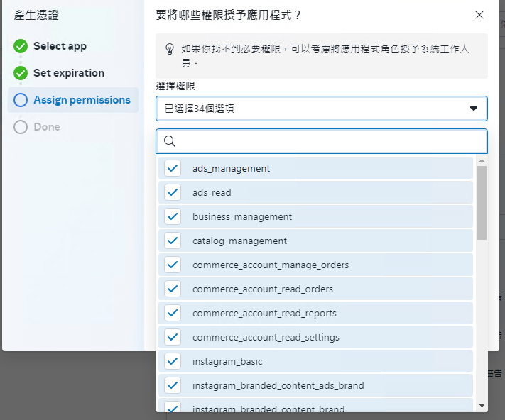Toggle the instagram_basic checkbox
Image resolution: width=505 pixels, height=420 pixels.
[x=173, y=361]
